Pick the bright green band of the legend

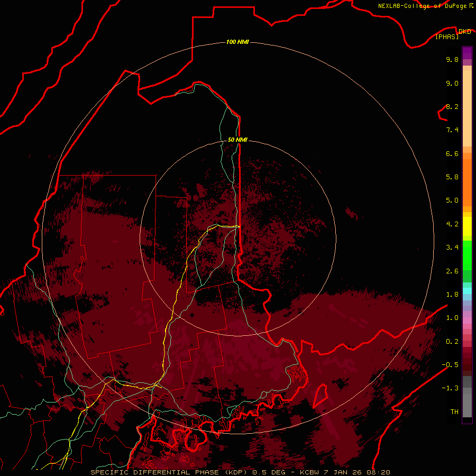tap(467, 255)
